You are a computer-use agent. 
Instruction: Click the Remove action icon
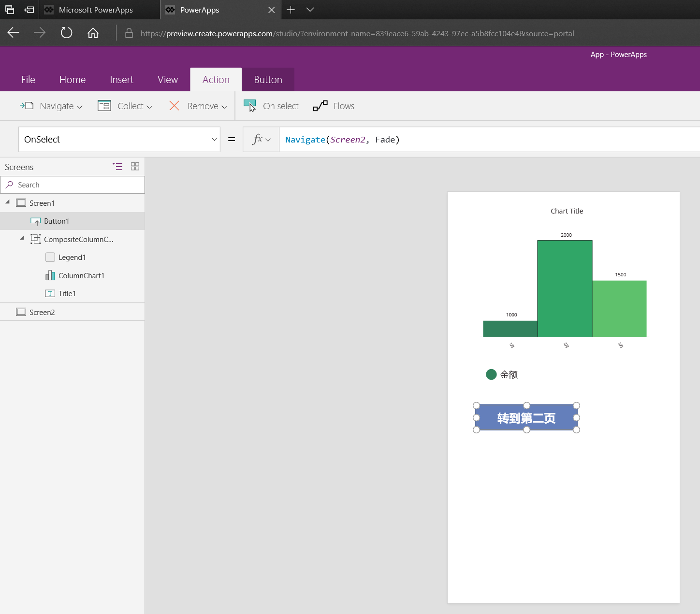tap(174, 105)
